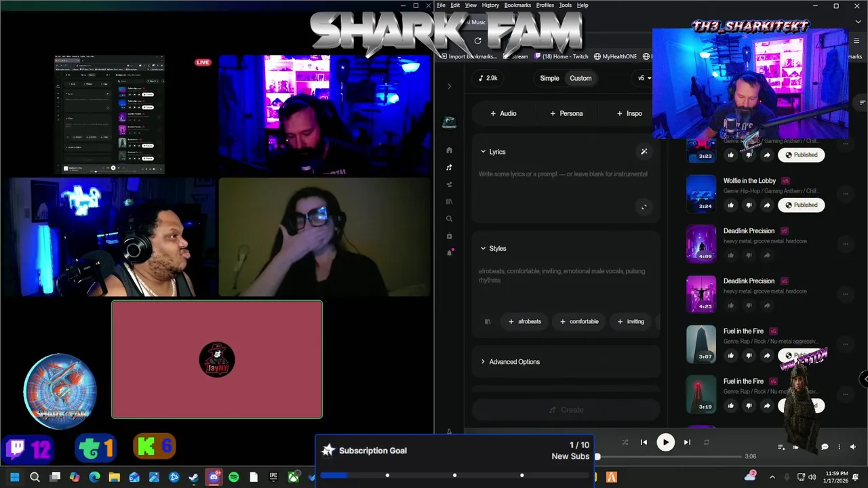Open more options for Deadlink Precision 4:09
Viewport: 868px width, 488px height.
click(846, 243)
